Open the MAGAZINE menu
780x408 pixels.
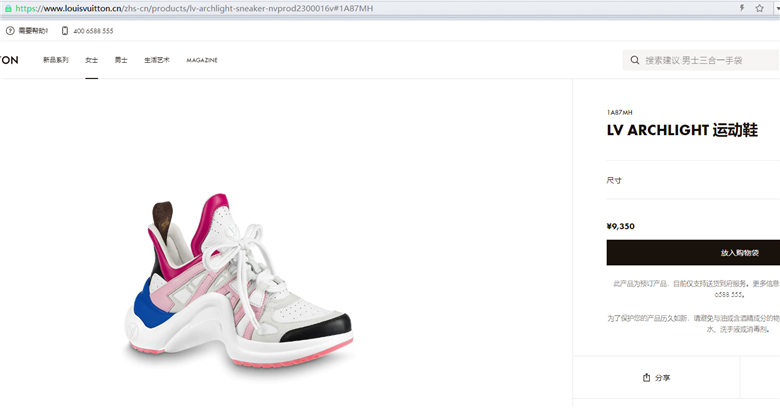(x=202, y=60)
